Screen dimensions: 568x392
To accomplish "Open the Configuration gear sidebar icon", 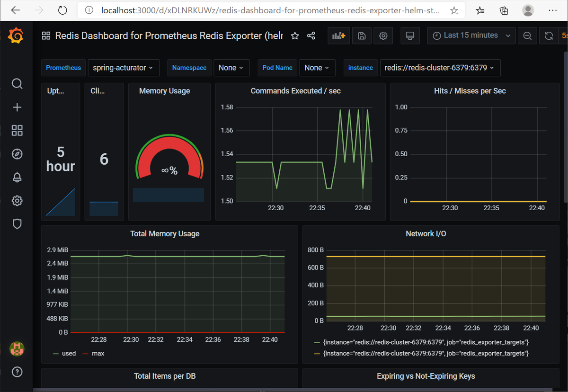I will click(17, 201).
